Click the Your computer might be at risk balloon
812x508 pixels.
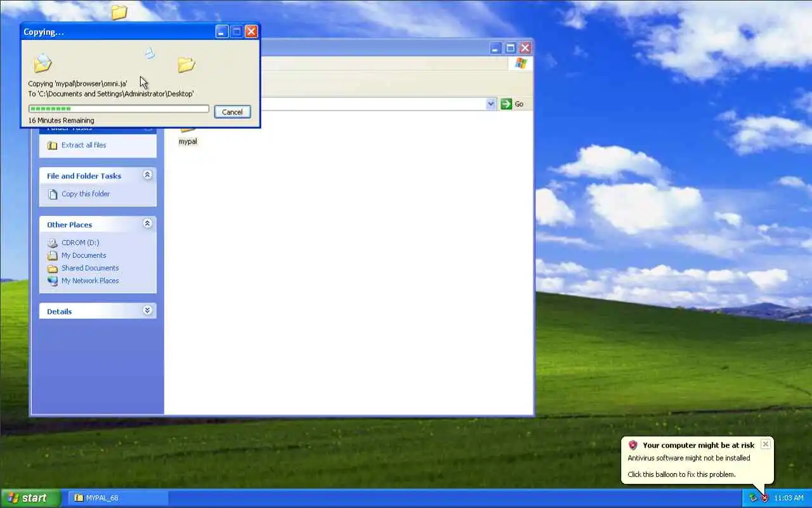(x=697, y=461)
